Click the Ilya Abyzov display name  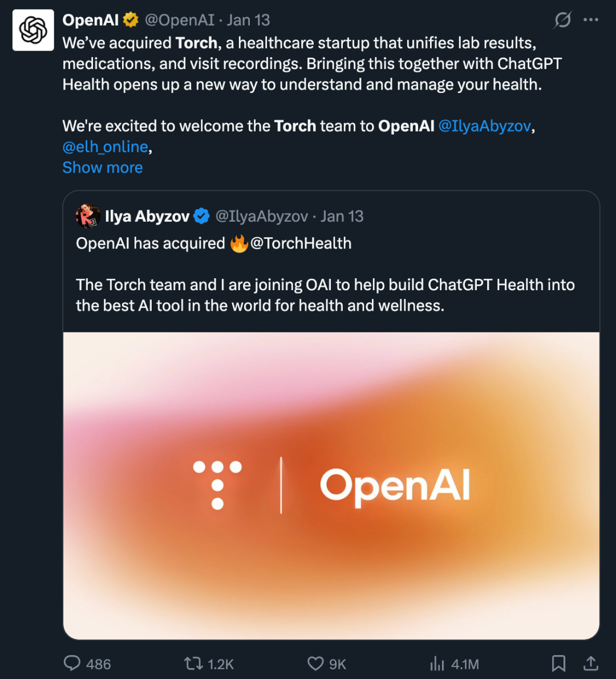tap(147, 216)
